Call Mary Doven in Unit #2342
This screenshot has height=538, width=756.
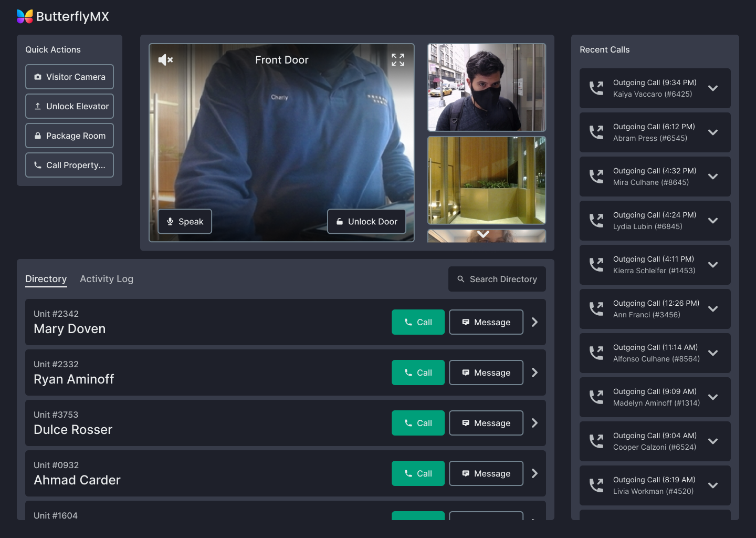click(x=418, y=322)
